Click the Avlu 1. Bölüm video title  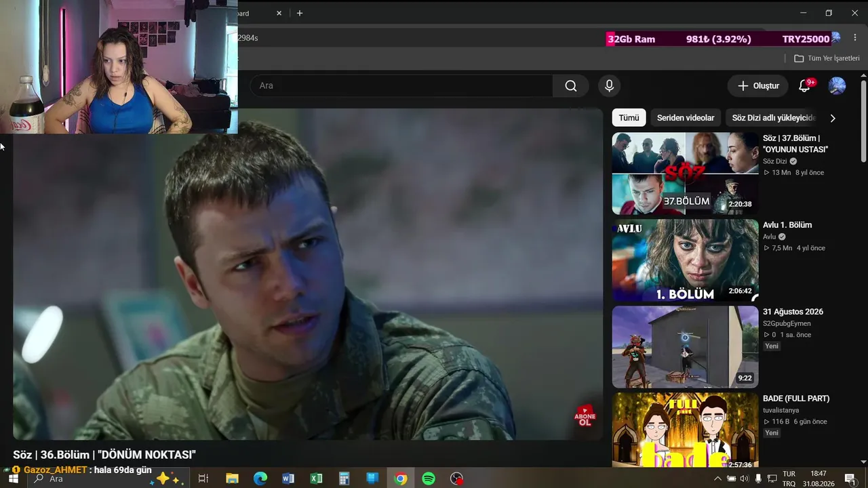[787, 225]
